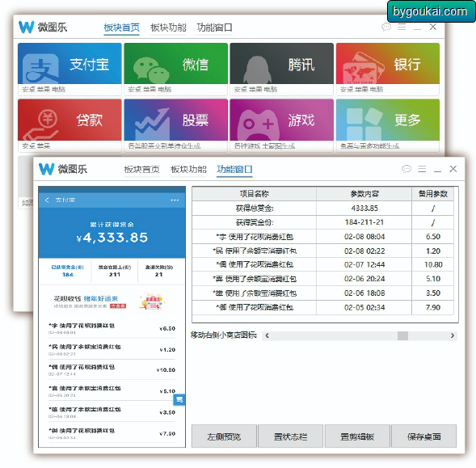
Task: Select 功能窗口 tab in front window
Action: tap(234, 170)
